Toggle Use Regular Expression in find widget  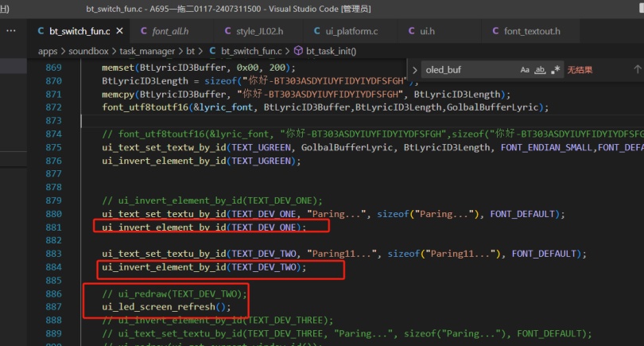555,70
